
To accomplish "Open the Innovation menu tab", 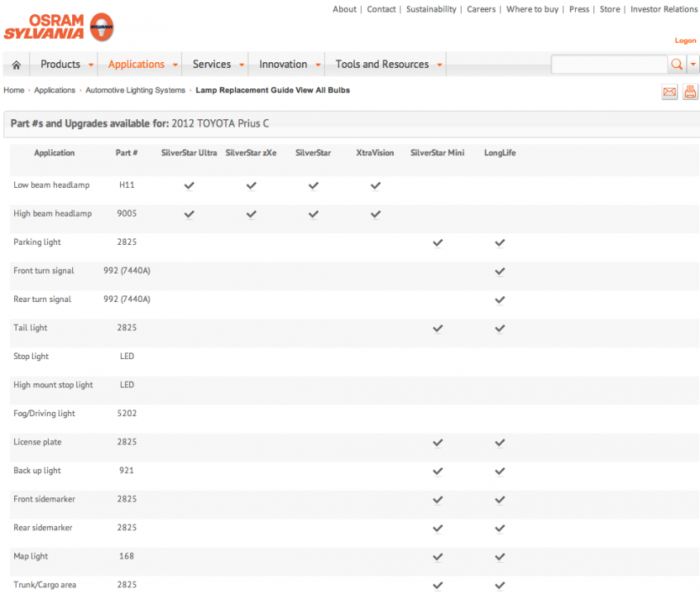I will (283, 65).
